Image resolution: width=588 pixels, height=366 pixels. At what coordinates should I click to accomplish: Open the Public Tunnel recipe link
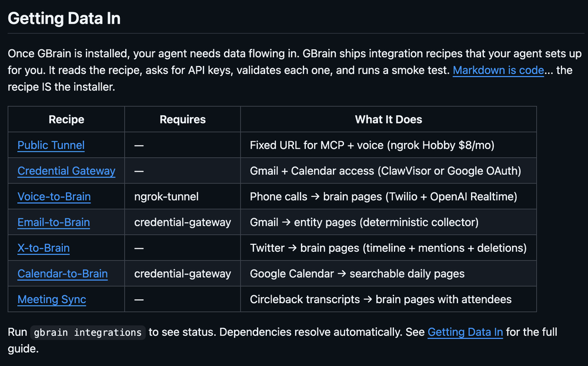51,145
